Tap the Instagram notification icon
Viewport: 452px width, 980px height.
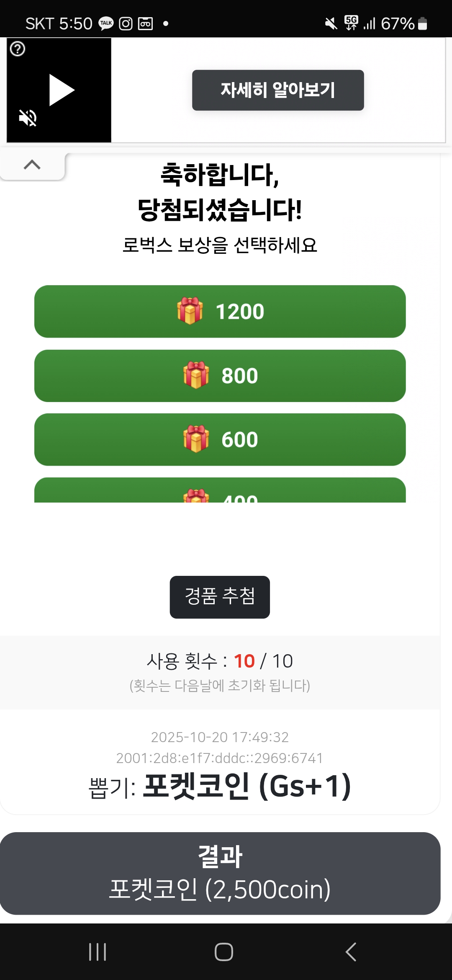(126, 23)
